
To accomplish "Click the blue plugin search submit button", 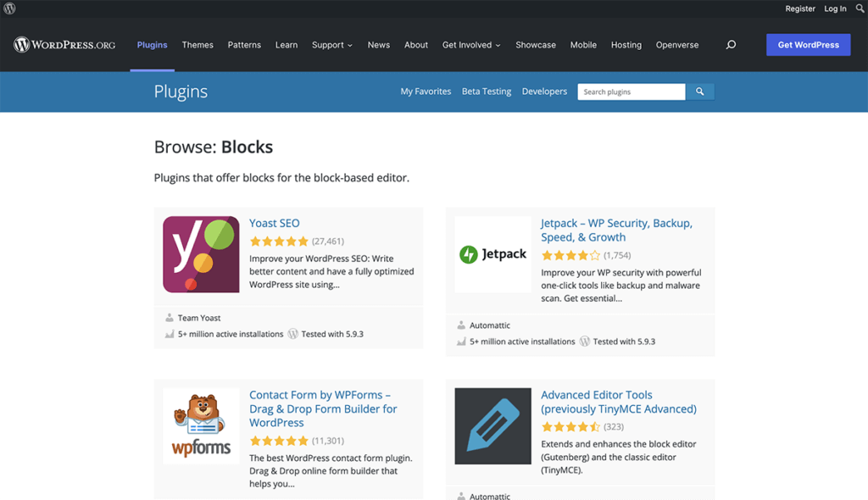I will point(700,92).
